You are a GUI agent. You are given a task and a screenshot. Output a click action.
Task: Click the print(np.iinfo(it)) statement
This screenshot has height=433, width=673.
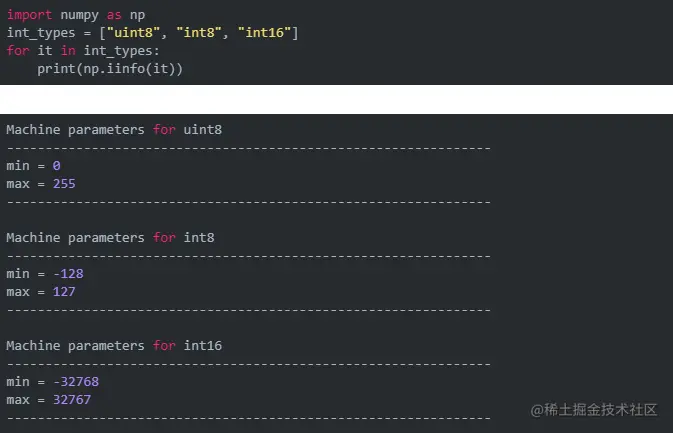pos(110,68)
